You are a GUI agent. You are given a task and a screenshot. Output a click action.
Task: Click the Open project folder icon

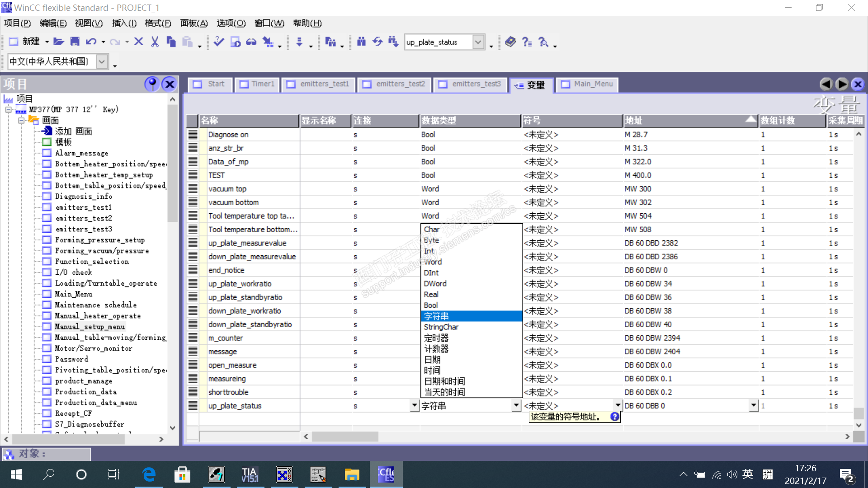59,42
